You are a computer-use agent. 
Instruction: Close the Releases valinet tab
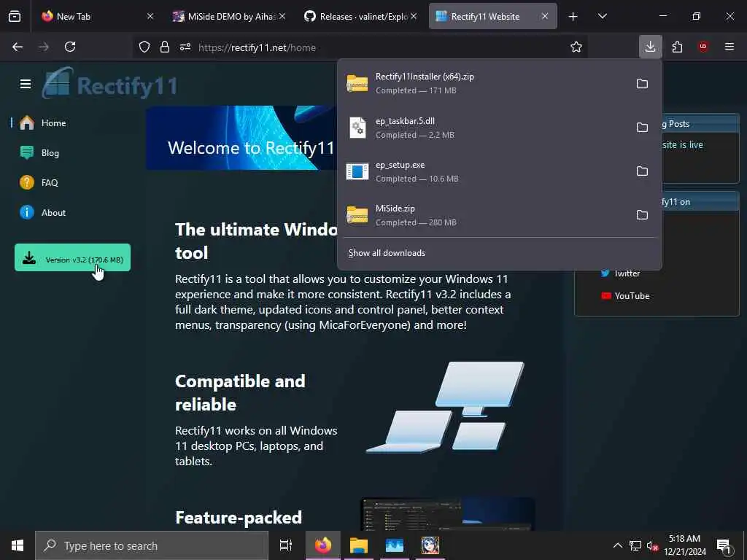(x=414, y=16)
